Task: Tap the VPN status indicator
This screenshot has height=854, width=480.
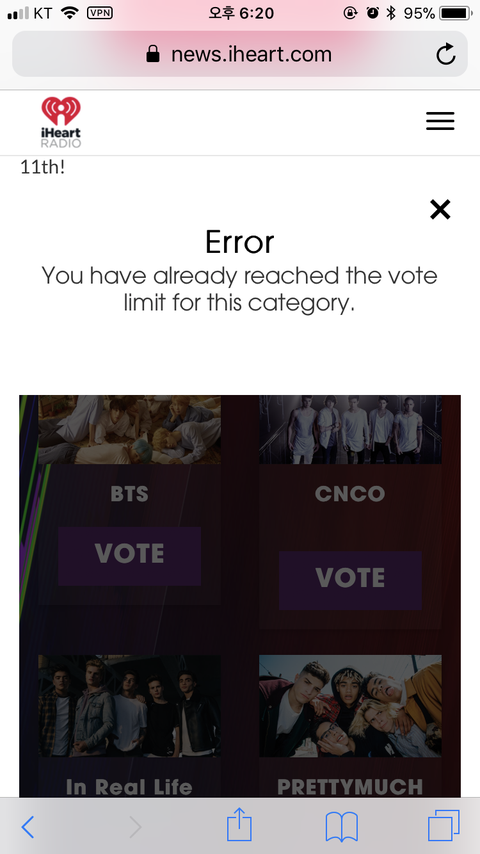Action: (100, 13)
